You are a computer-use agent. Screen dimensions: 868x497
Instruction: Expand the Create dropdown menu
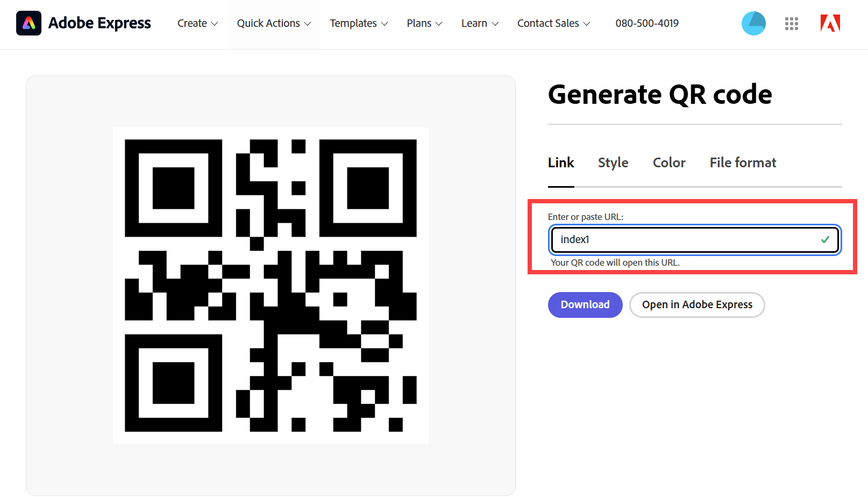point(197,23)
